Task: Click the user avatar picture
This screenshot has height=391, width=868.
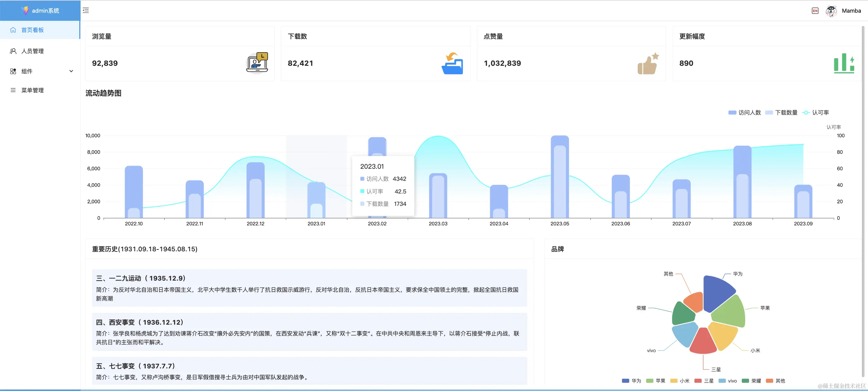Action: coord(831,11)
